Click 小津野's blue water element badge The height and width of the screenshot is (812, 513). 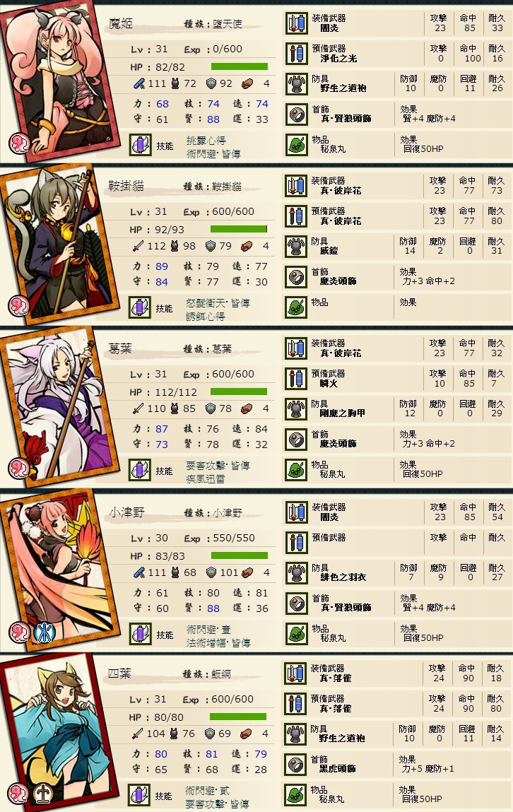(45, 632)
